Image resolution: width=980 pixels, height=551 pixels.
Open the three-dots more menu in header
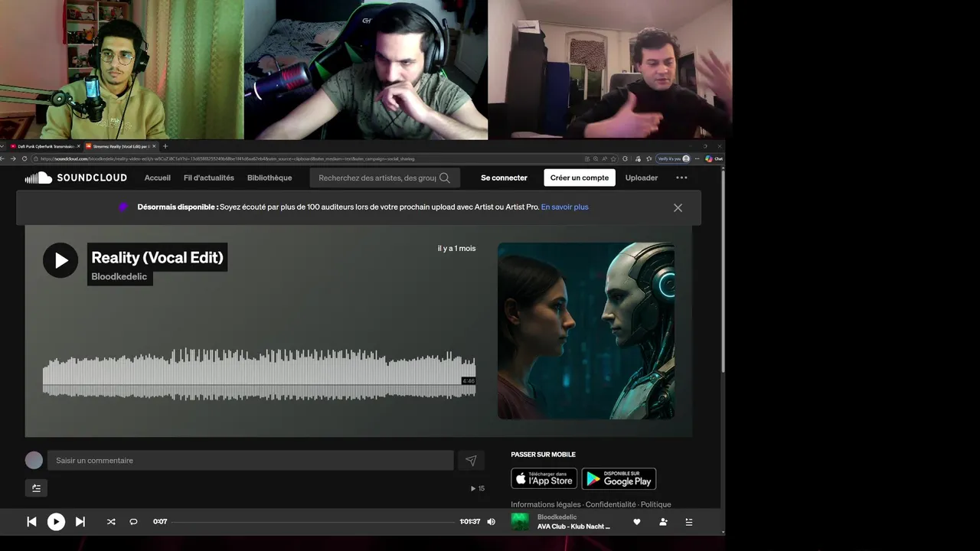(681, 178)
